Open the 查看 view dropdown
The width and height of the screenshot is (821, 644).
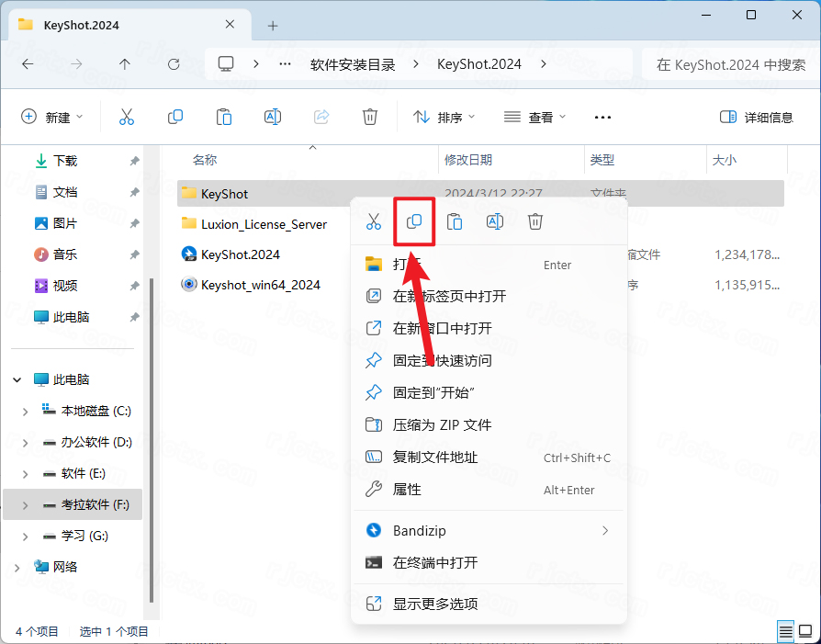coord(534,117)
